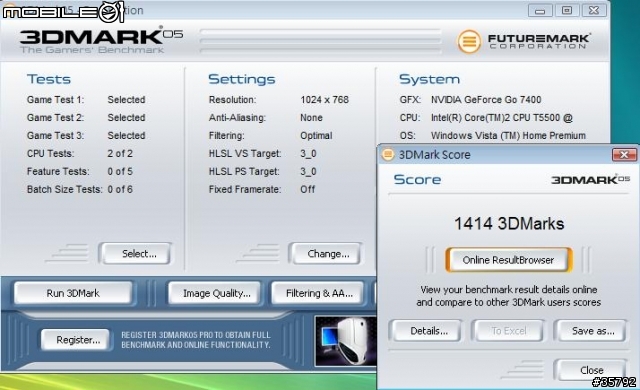
Task: Click the System section heading
Action: point(429,79)
